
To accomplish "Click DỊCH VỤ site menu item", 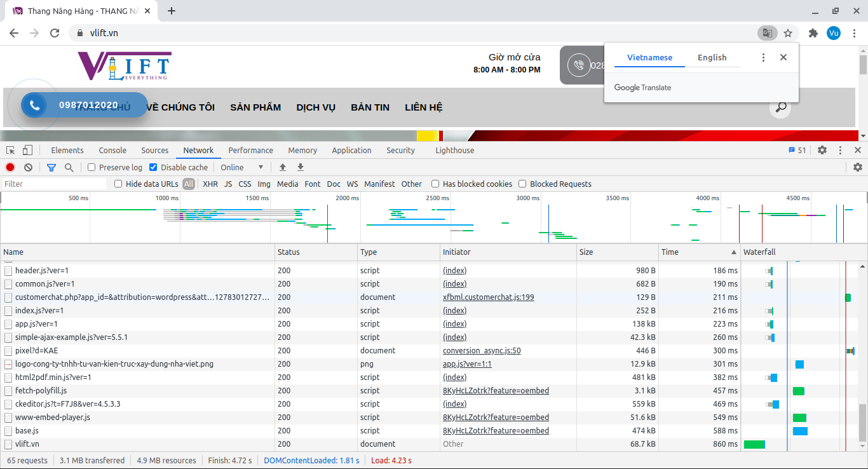I will pos(316,107).
